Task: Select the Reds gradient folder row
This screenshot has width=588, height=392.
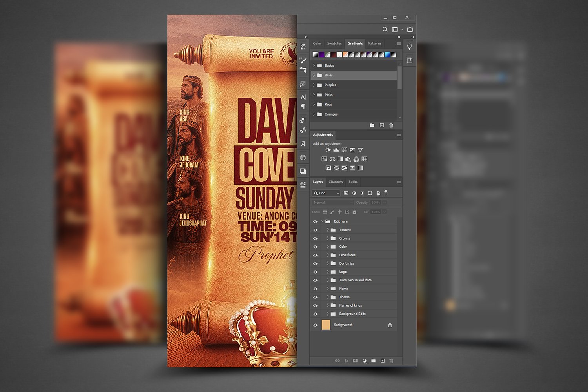Action: pyautogui.click(x=354, y=105)
